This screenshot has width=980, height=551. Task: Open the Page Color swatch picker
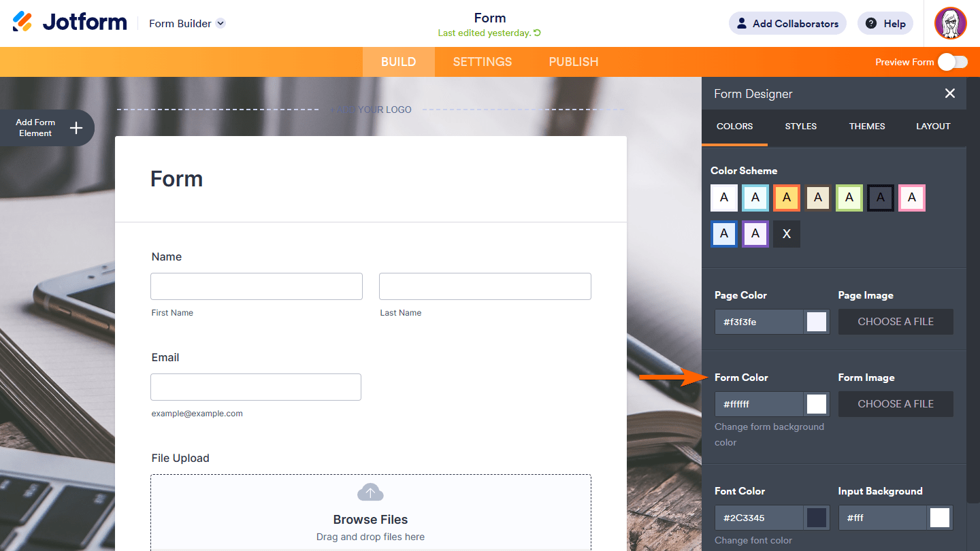click(817, 322)
